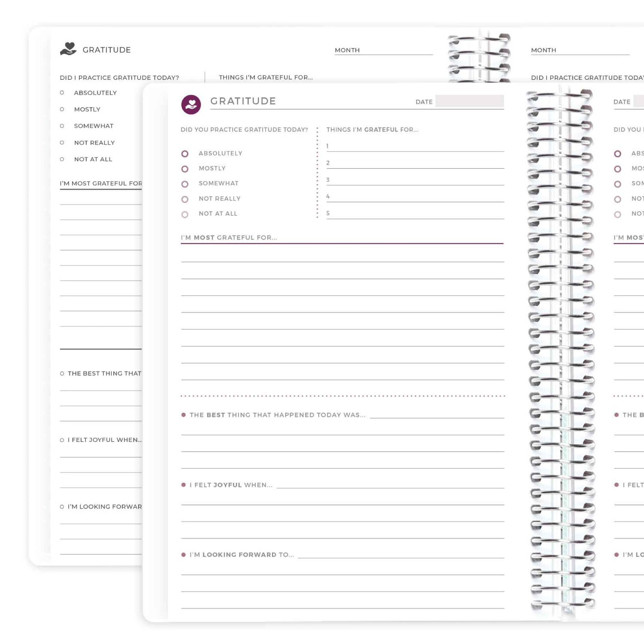
Task: Choose the 'Not At All' circle on the front page
Action: click(185, 215)
